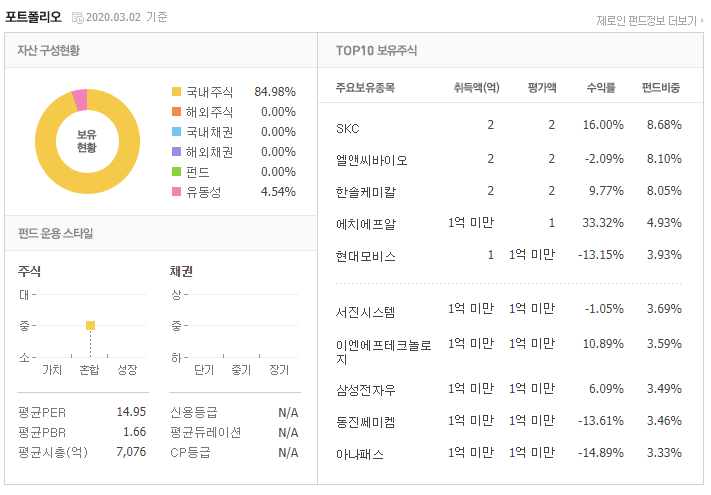Viewport: 711px width, 495px height.
Task: Click SKC's 16.00% return value
Action: (x=603, y=125)
